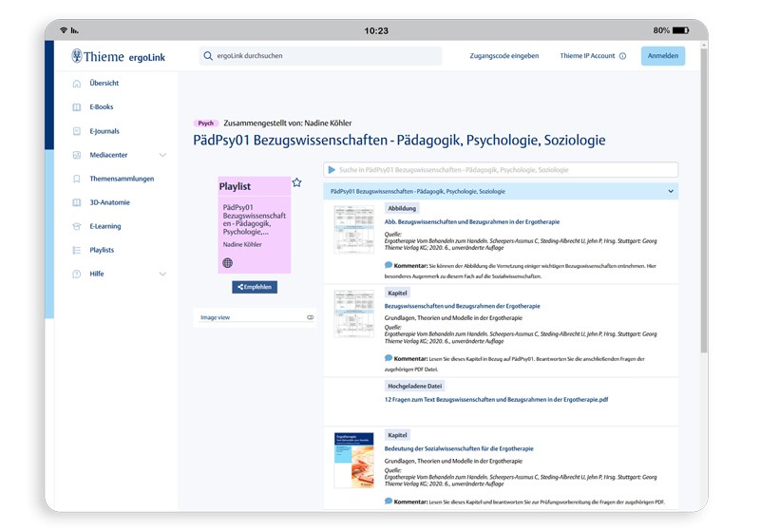This screenshot has height=532, width=760.
Task: Open Bedeutung der Sozialwissenschaften für die Ergotherapie link
Action: click(459, 448)
